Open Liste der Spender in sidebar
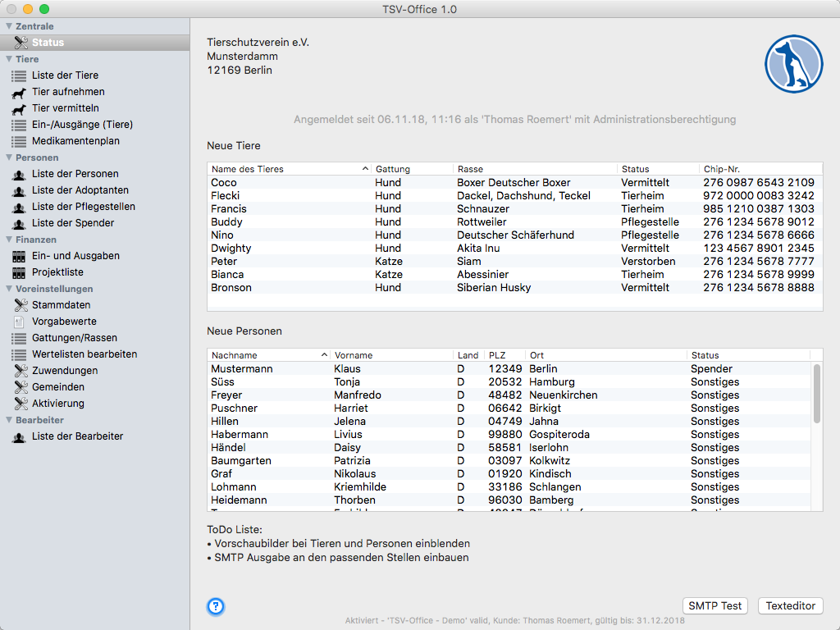 [x=73, y=223]
